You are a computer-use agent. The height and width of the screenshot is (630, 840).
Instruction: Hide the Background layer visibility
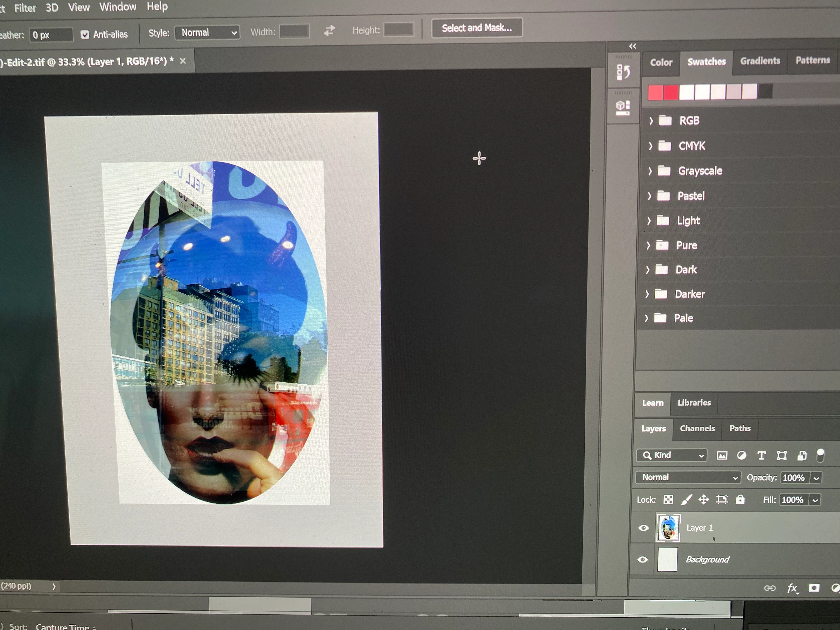click(x=642, y=559)
